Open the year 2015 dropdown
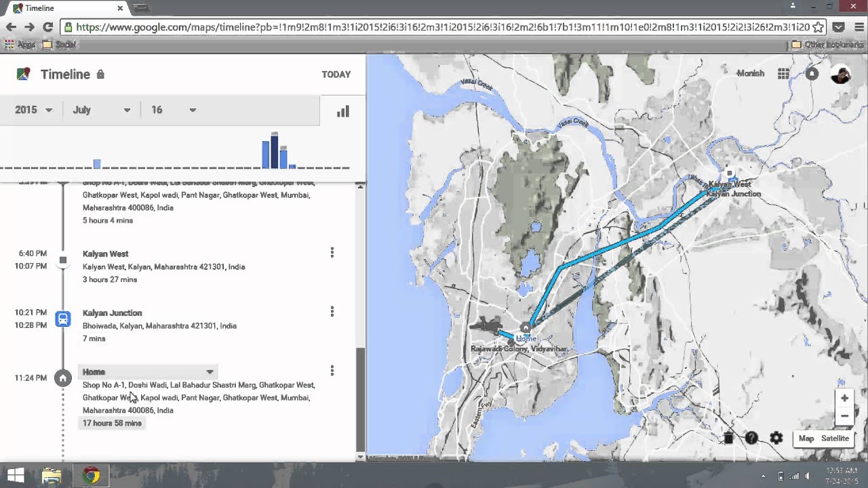The width and height of the screenshot is (868, 488). pos(33,110)
